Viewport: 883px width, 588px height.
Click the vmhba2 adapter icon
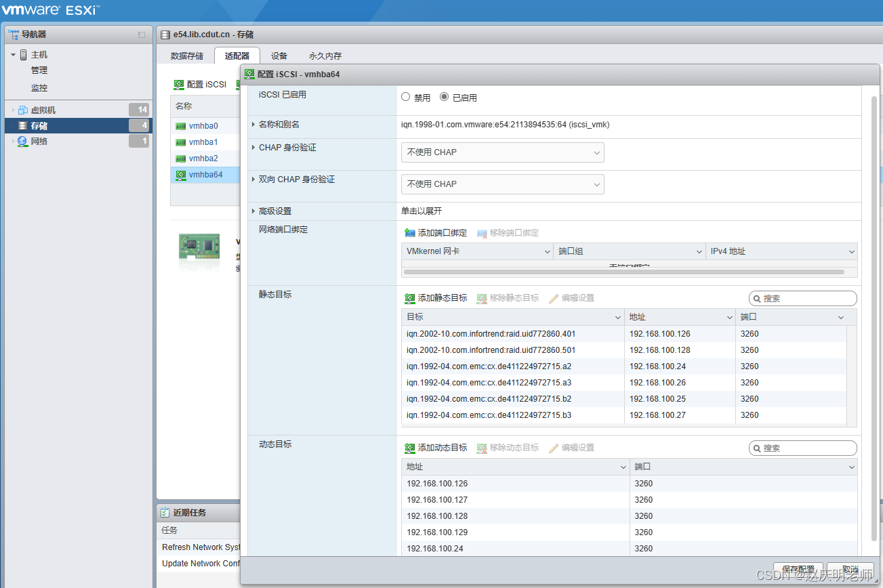(180, 159)
